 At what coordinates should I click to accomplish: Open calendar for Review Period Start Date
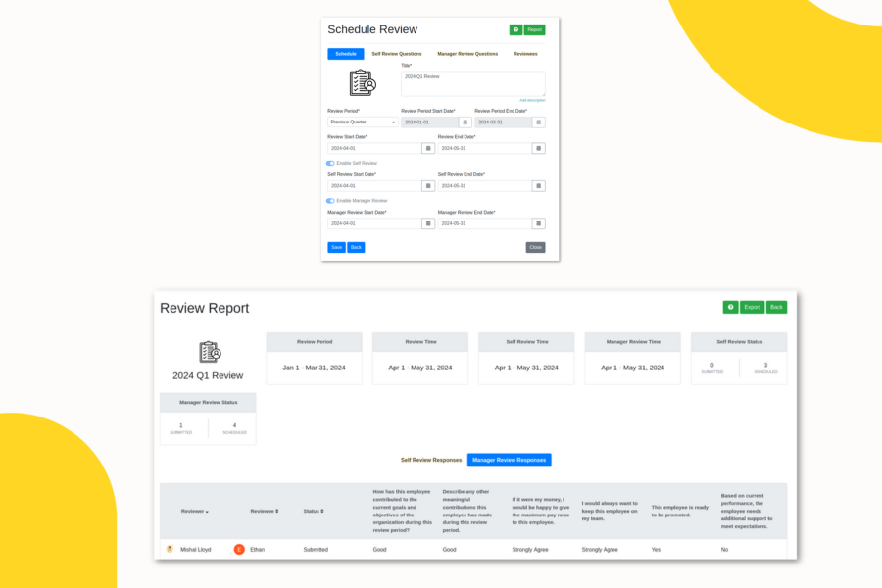click(465, 122)
